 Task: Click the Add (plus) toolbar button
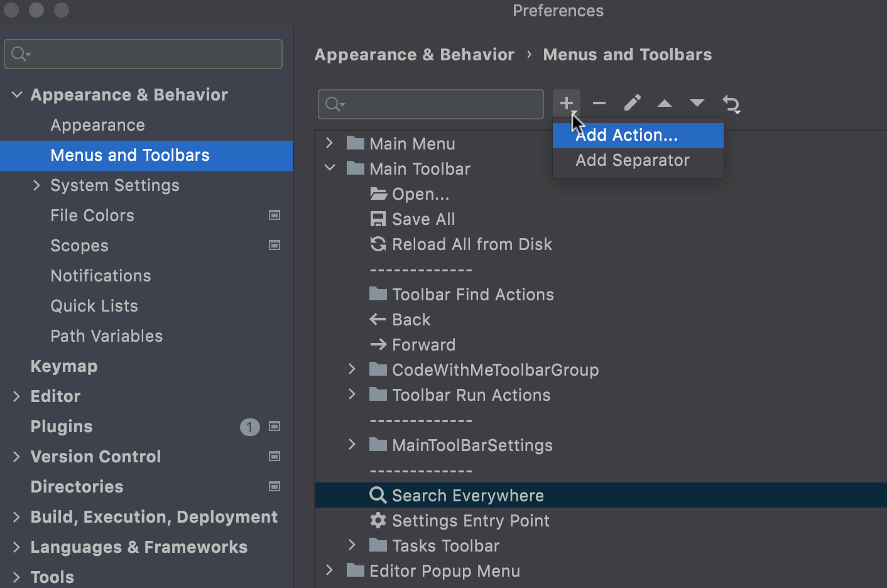[x=567, y=103]
